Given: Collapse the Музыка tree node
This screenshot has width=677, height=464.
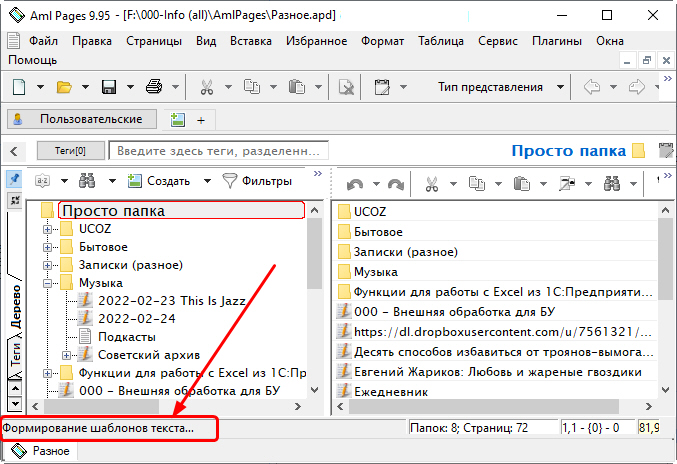Looking at the screenshot, I should 47,284.
